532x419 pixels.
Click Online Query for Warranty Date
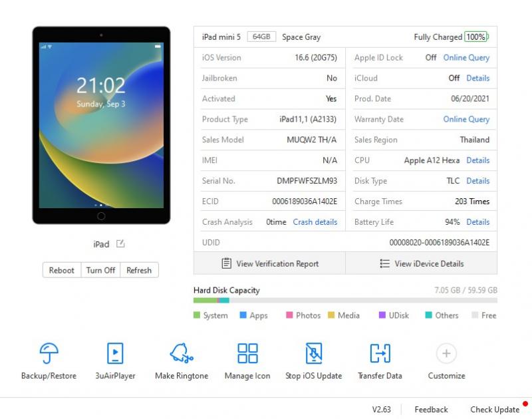[x=466, y=120]
